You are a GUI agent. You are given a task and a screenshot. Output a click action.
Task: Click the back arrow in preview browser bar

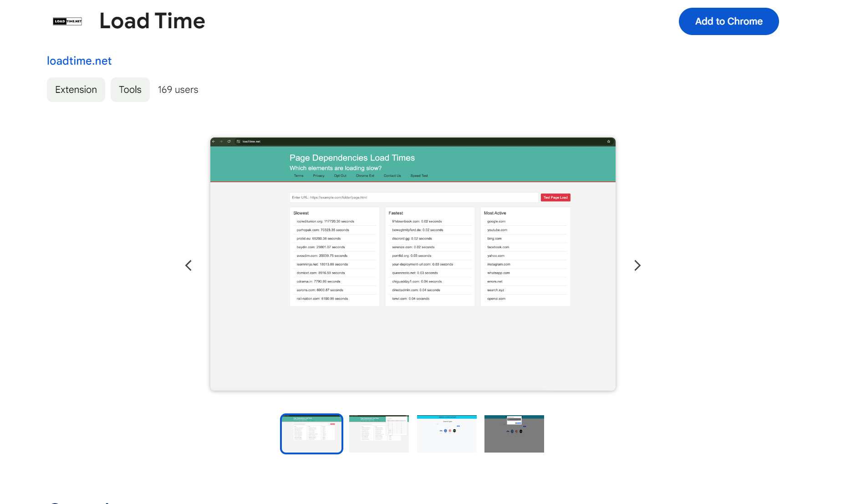[x=214, y=142]
